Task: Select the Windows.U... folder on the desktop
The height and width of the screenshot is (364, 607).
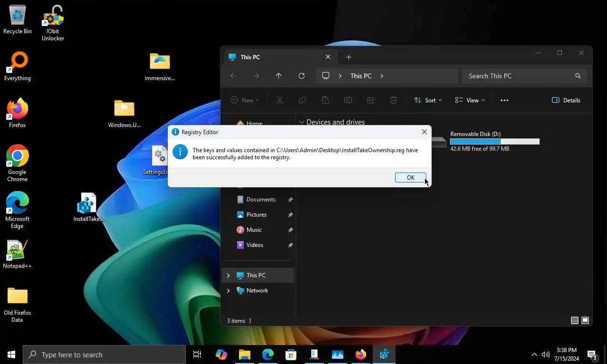Action: tap(124, 113)
